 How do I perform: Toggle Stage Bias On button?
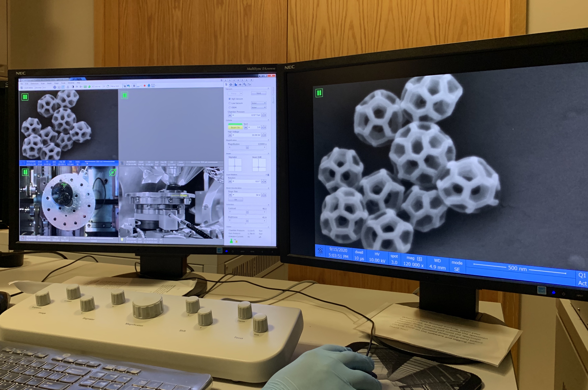(x=235, y=199)
